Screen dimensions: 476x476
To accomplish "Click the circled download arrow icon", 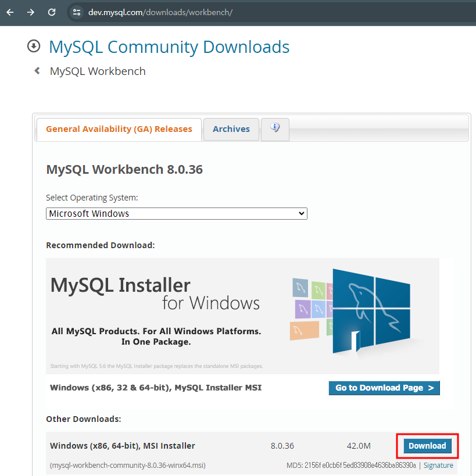I will (x=33, y=45).
